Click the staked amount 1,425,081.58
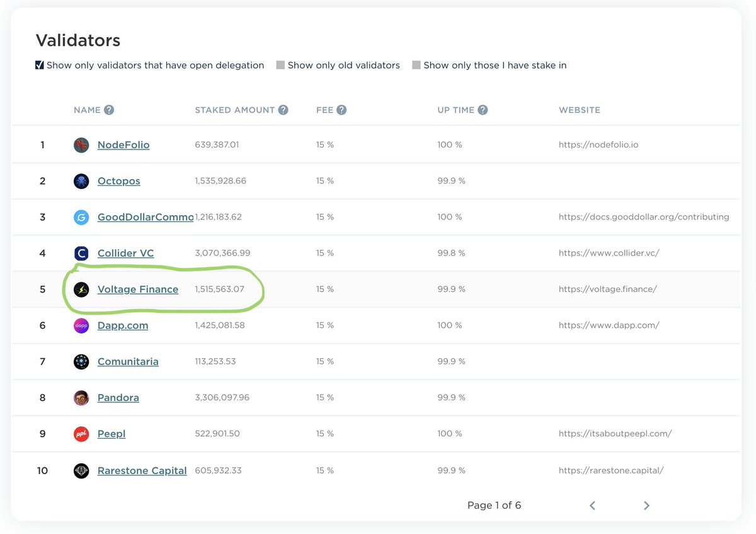 coord(220,325)
